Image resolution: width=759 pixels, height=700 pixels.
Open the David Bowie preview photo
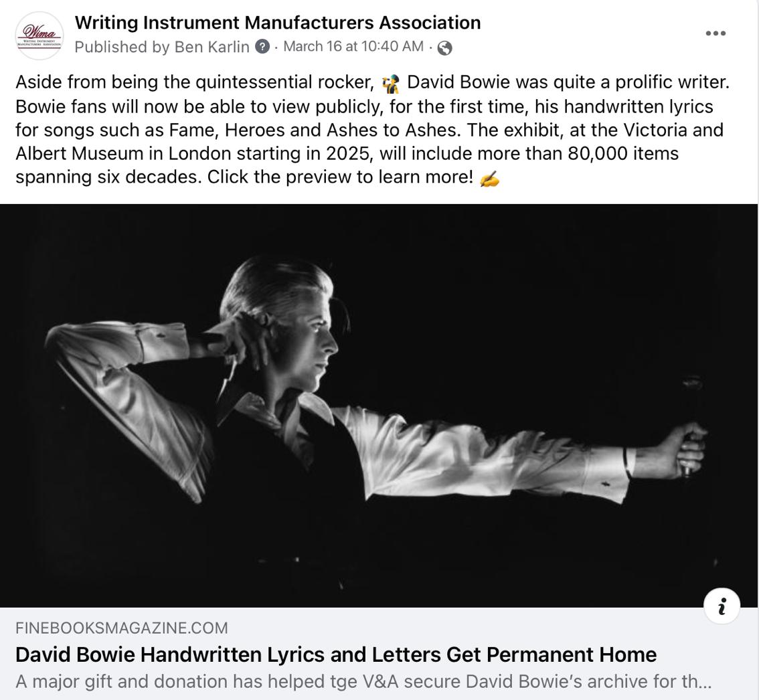pyautogui.click(x=379, y=406)
